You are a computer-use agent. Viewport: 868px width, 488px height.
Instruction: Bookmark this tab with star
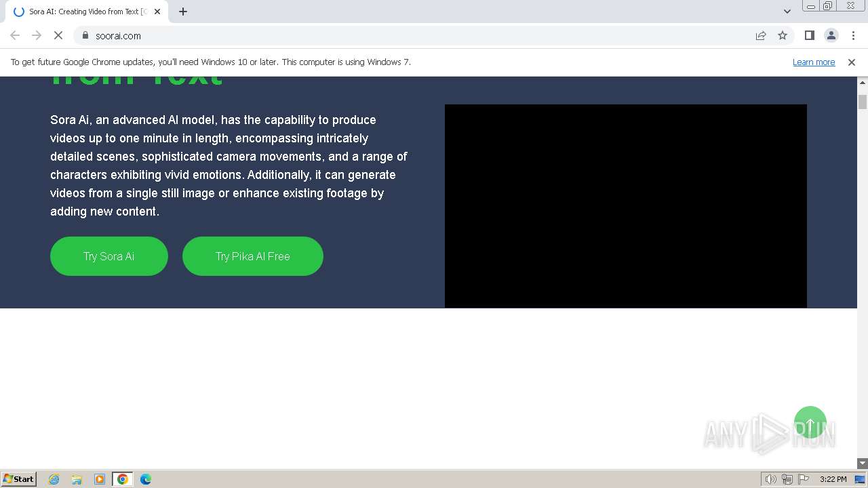[783, 35]
